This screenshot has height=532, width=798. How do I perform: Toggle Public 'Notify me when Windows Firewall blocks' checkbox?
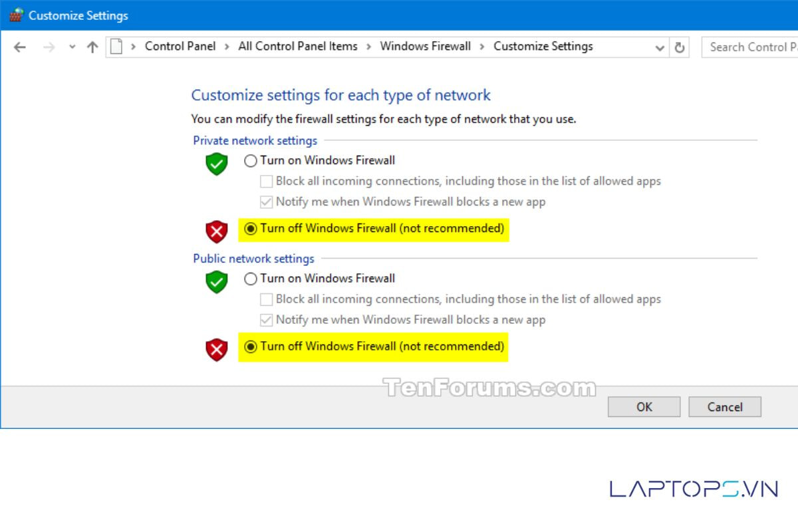coord(267,320)
